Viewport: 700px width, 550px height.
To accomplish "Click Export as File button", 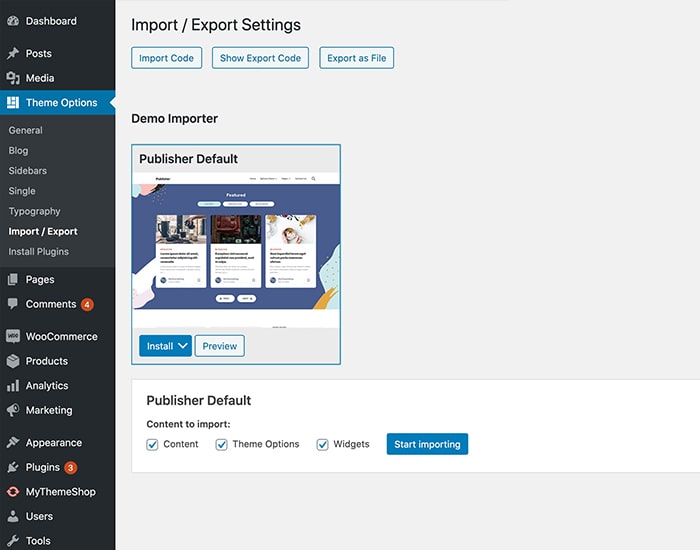I will click(357, 58).
